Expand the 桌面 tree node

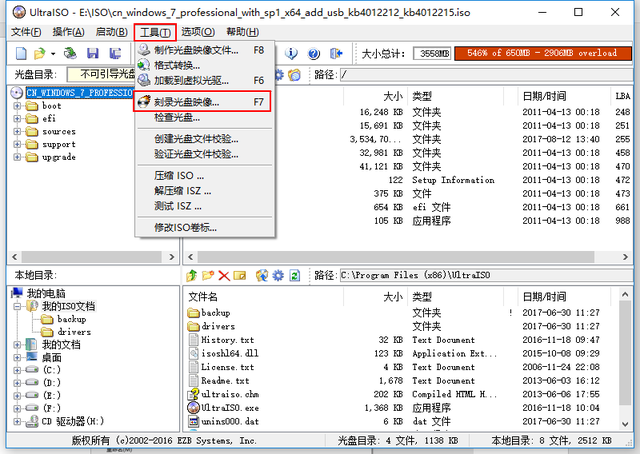pos(17,357)
